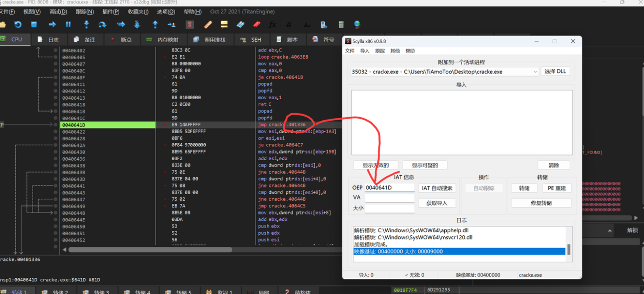Click the trace over icon

pos(137,24)
